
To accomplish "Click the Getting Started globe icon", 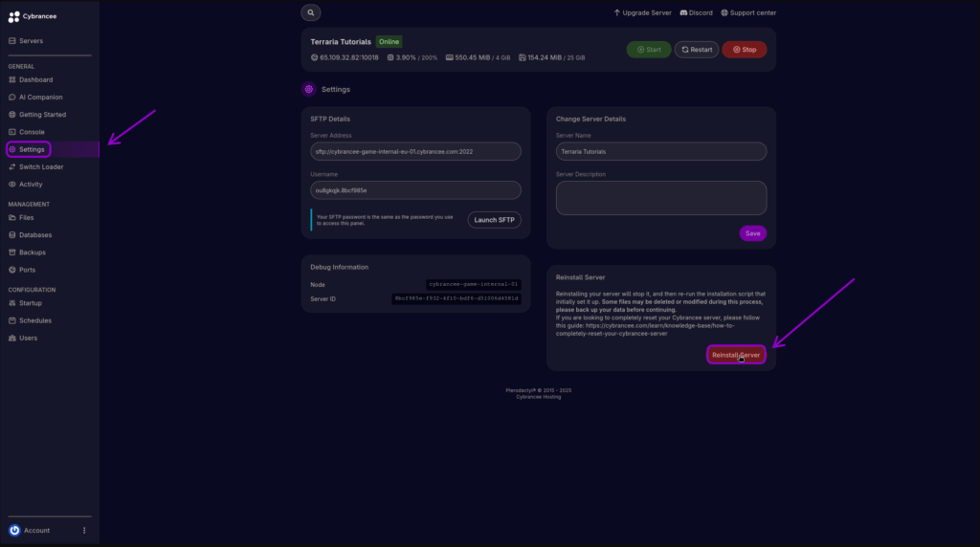I will (x=11, y=115).
